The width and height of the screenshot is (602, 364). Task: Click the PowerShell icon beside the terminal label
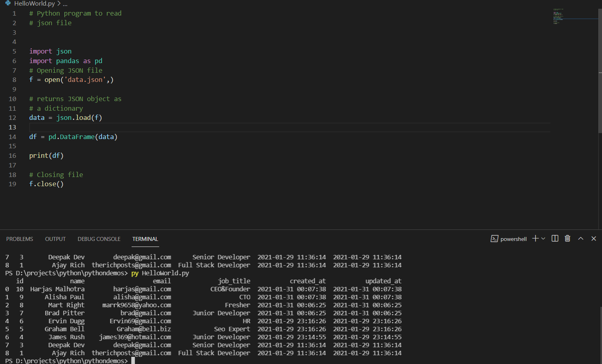[x=495, y=239]
